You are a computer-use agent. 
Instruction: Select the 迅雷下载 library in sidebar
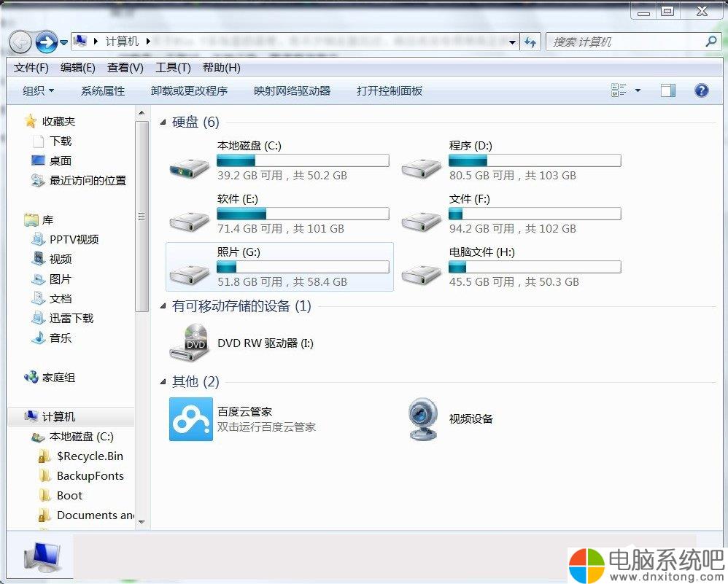tap(71, 319)
